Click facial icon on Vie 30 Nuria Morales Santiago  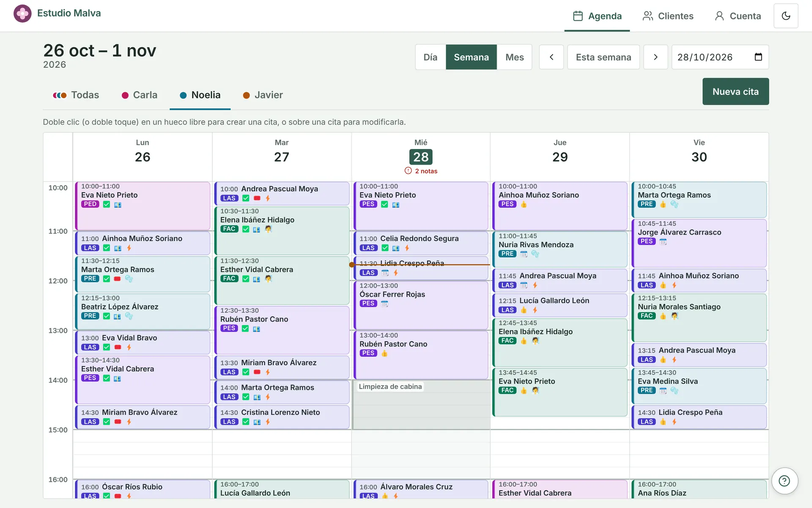click(x=675, y=316)
